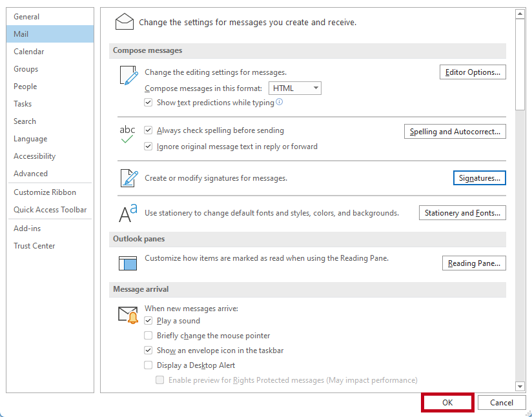Viewport: 532px width, 417px height.
Task: Disable Play a sound checkbox
Action: coord(148,321)
